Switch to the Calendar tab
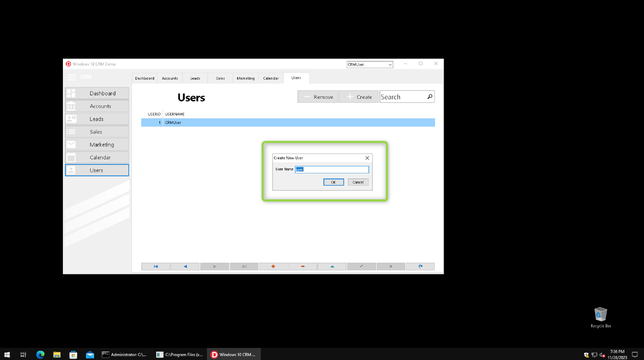 (271, 78)
